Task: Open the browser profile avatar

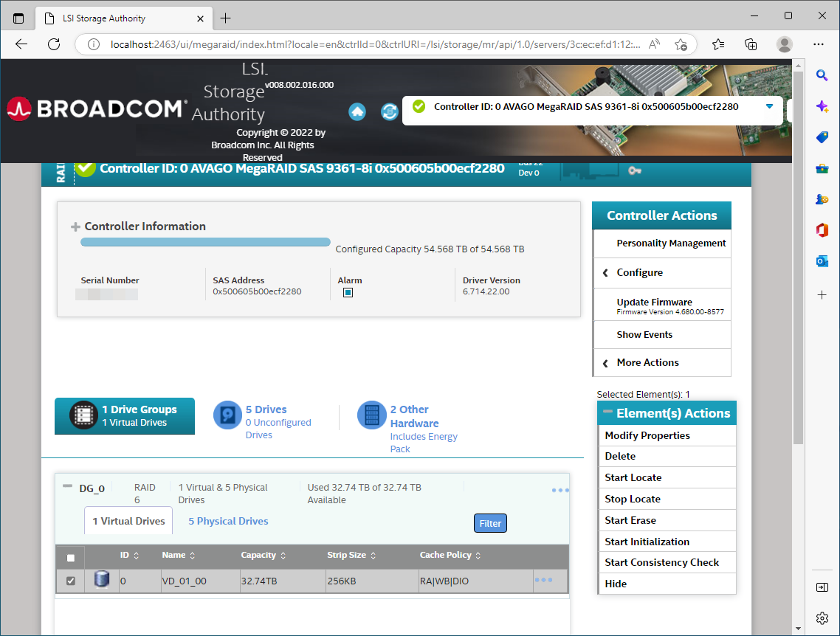Action: click(785, 44)
